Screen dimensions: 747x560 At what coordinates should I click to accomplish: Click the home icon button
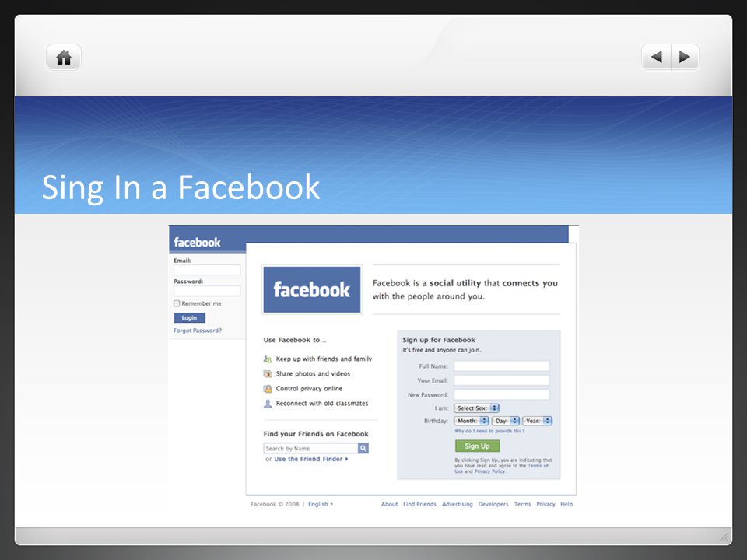[64, 58]
